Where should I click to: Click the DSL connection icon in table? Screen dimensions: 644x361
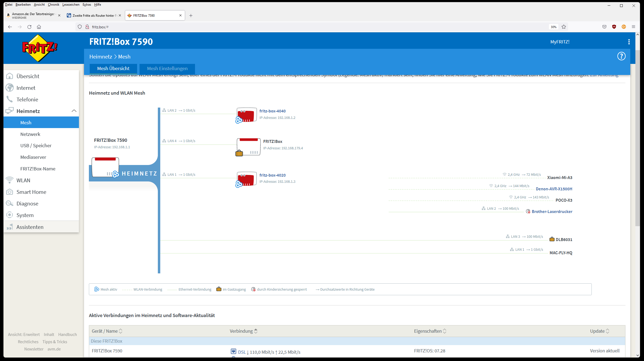(234, 351)
